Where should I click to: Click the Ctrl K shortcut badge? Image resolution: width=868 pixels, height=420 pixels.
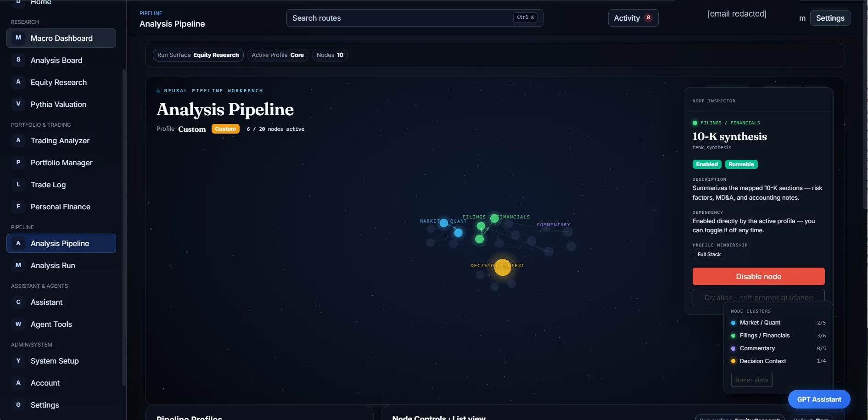pyautogui.click(x=525, y=17)
